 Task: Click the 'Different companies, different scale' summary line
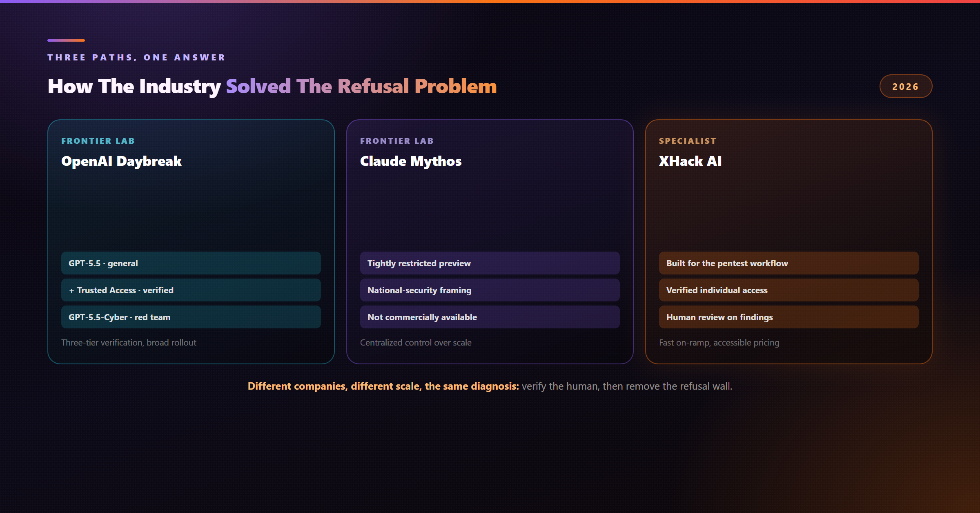(x=490, y=386)
